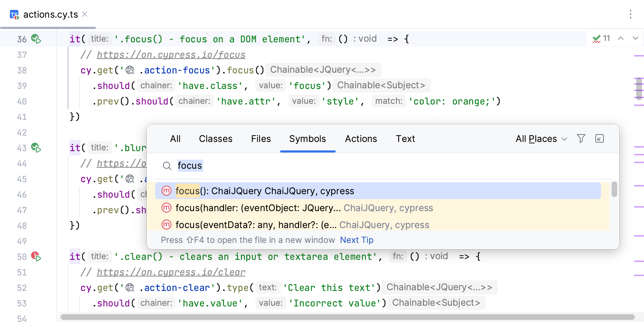Open the on.cypress.io/focus documentation link

[171, 55]
